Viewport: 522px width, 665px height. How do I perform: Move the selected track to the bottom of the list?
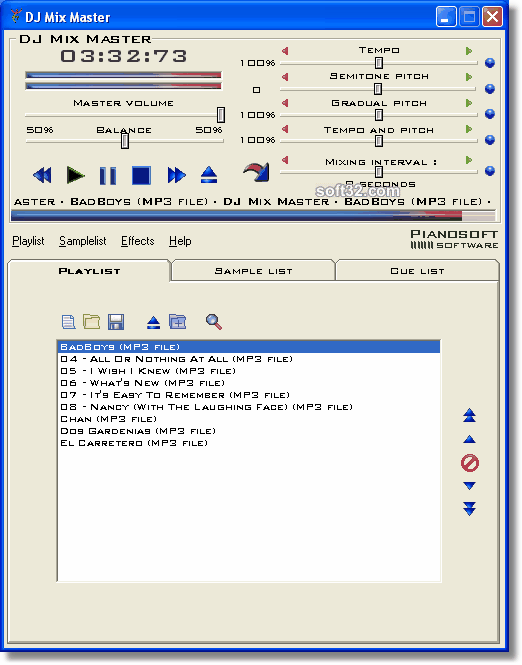pyautogui.click(x=469, y=509)
